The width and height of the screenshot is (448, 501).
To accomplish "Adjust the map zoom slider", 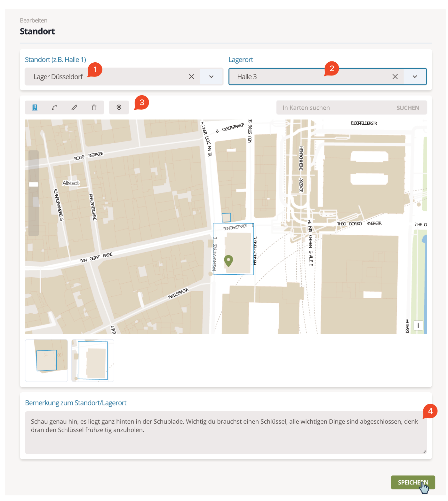I will (x=33, y=184).
